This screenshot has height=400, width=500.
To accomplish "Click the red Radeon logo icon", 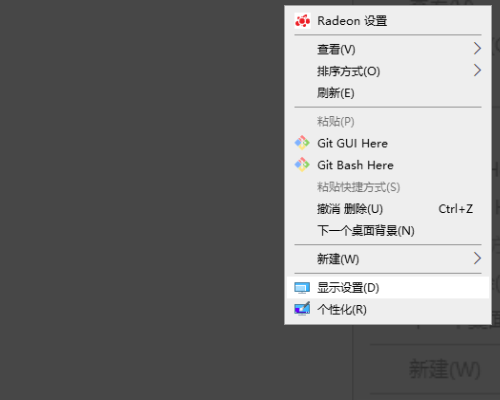I will [x=302, y=21].
